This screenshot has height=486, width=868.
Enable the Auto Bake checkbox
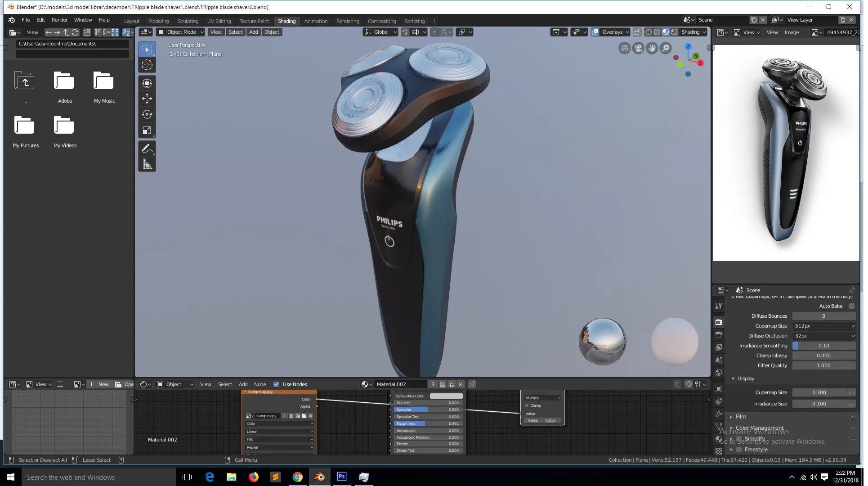(851, 306)
